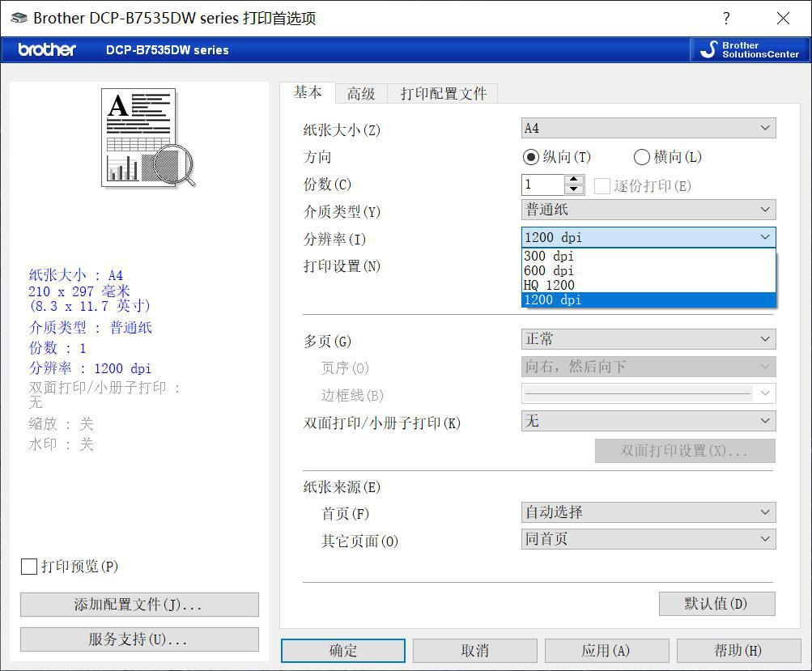Enable the 逐份打印(E) checkbox

(x=602, y=185)
